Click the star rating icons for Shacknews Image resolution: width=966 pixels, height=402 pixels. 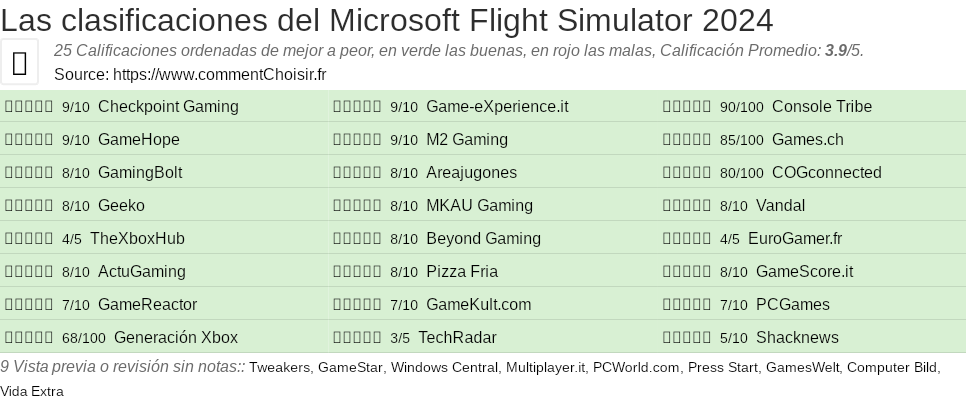[687, 338]
